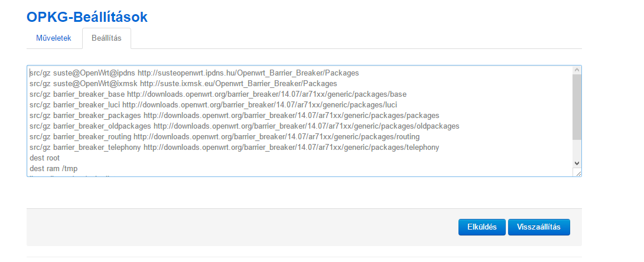Click the 'dest root' line
Screen dimensions: 644x262
(x=44, y=158)
